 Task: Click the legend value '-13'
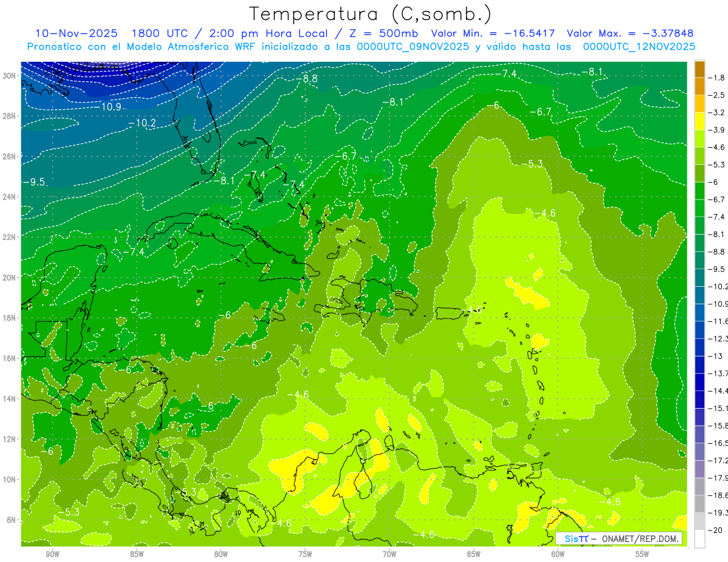pos(716,356)
